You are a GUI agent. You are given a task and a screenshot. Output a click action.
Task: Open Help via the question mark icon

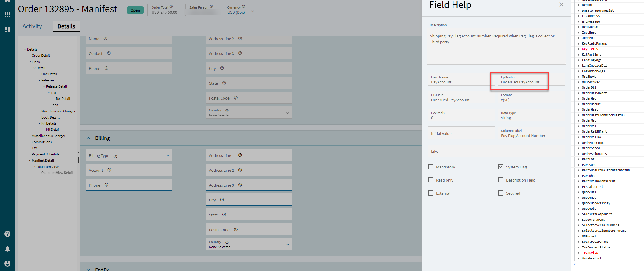coord(7,234)
